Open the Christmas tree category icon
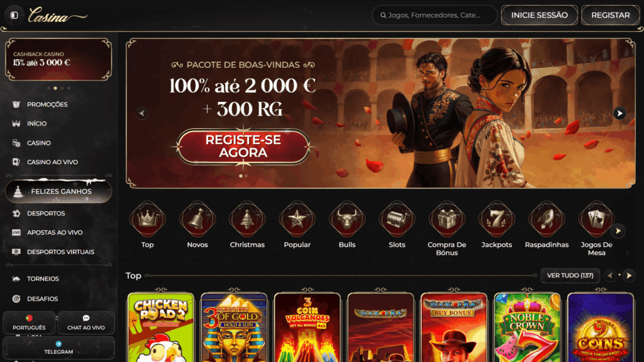The height and width of the screenshot is (362, 644). (x=247, y=219)
